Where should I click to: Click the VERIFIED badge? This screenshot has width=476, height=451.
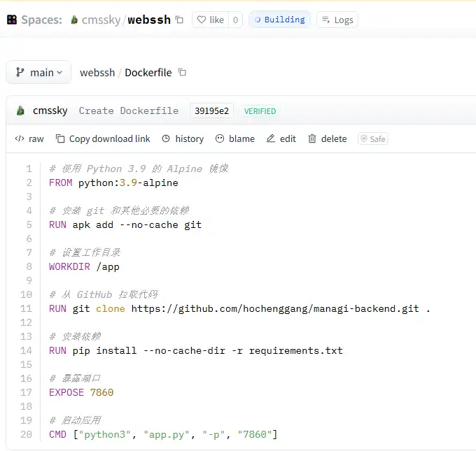[260, 111]
